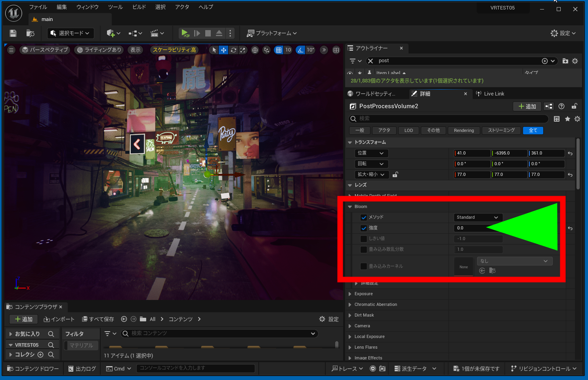
Task: Enable the しきい値 checkbox
Action: (364, 239)
